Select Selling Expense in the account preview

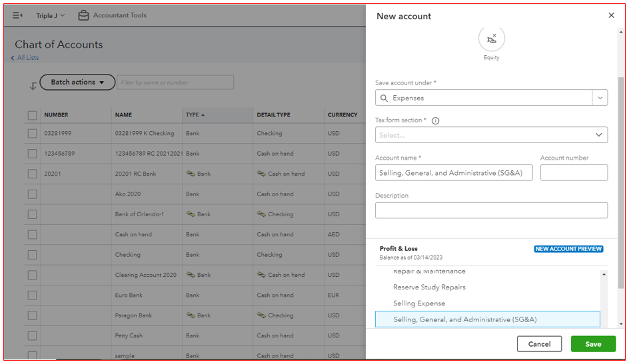[x=418, y=303]
